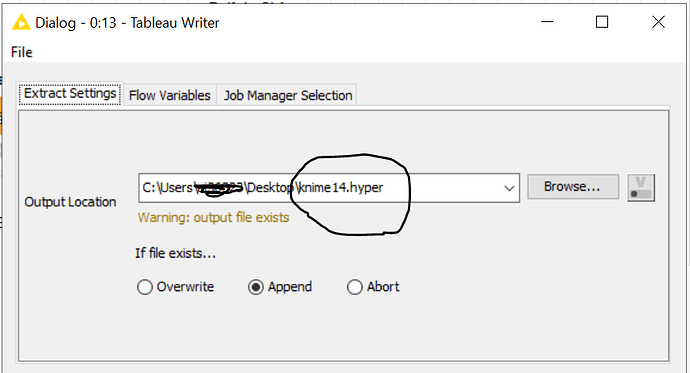The height and width of the screenshot is (373, 690).
Task: Open the File menu
Action: click(22, 52)
